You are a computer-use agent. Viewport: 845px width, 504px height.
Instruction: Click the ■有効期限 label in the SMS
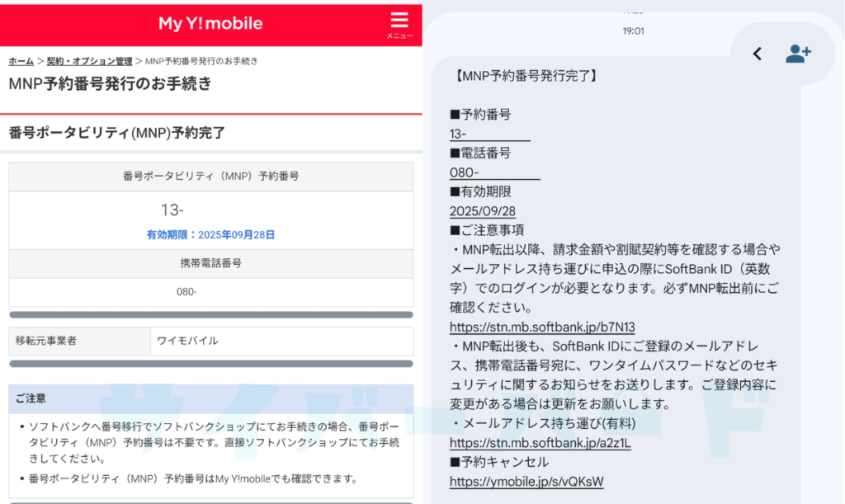(480, 191)
